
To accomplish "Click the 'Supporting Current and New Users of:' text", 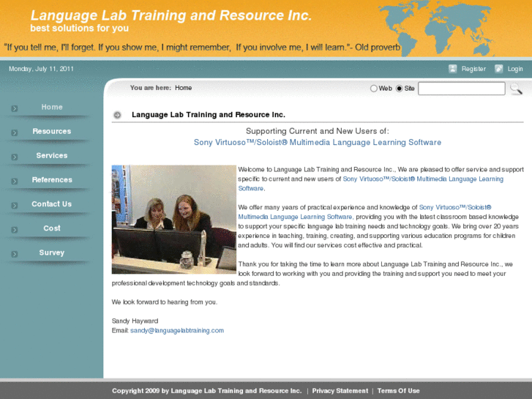I will click(x=318, y=131).
